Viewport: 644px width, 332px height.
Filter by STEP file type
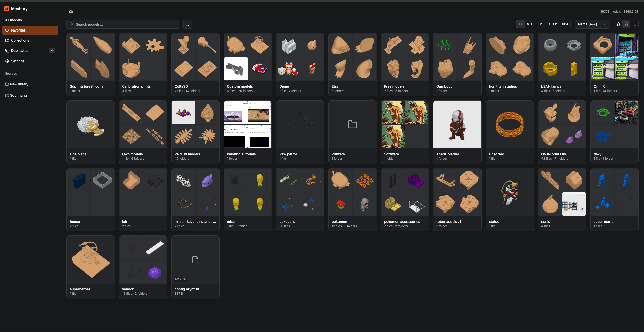(553, 24)
